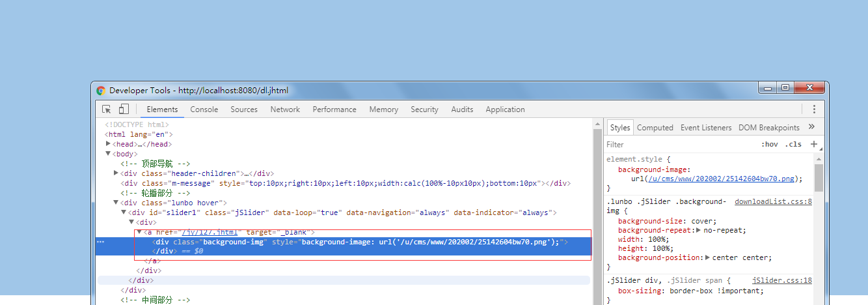
Task: Select the 中间部分 comment node
Action: [155, 300]
